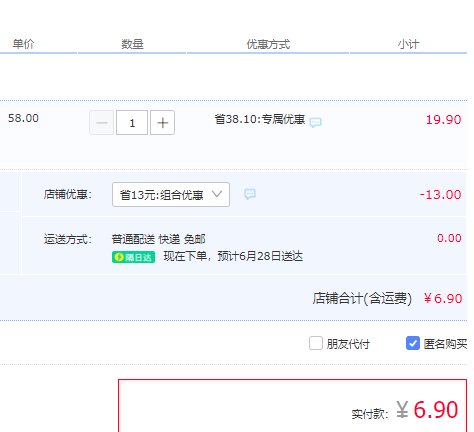
Task: Click the 省38.10:专属优惠 text
Action: [260, 119]
